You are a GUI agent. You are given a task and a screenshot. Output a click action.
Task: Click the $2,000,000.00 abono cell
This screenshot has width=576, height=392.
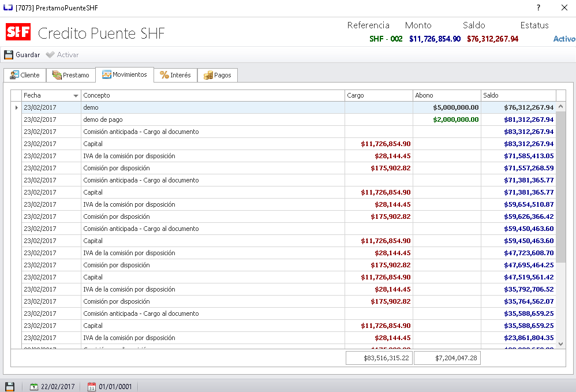coord(447,120)
